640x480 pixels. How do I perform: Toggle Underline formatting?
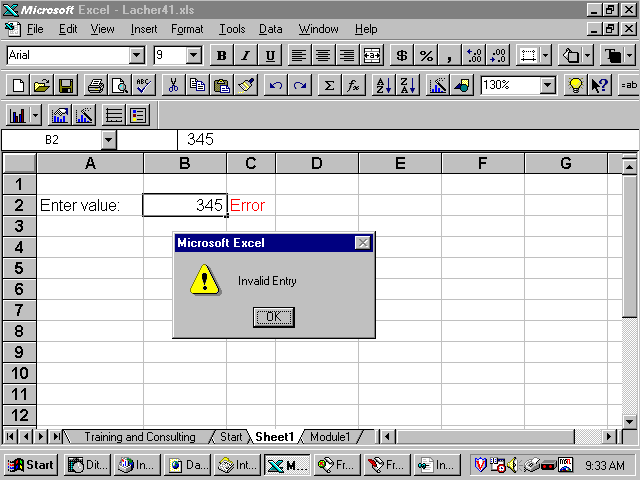(x=270, y=55)
